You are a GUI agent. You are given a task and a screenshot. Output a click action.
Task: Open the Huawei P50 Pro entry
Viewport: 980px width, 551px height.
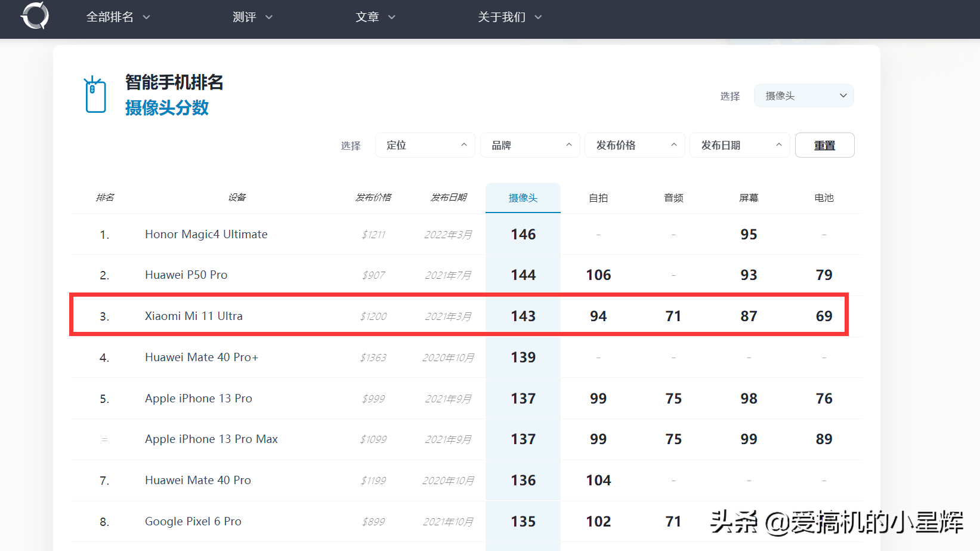(x=186, y=275)
